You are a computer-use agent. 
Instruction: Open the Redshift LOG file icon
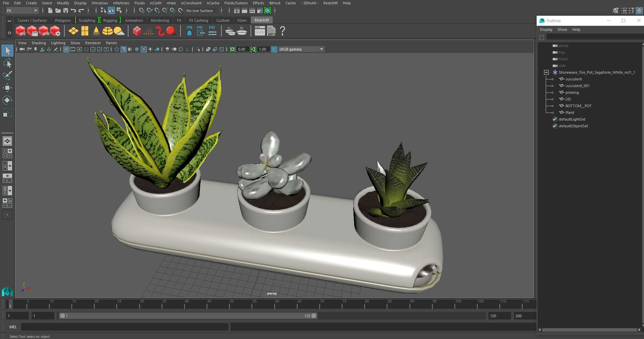(x=271, y=31)
